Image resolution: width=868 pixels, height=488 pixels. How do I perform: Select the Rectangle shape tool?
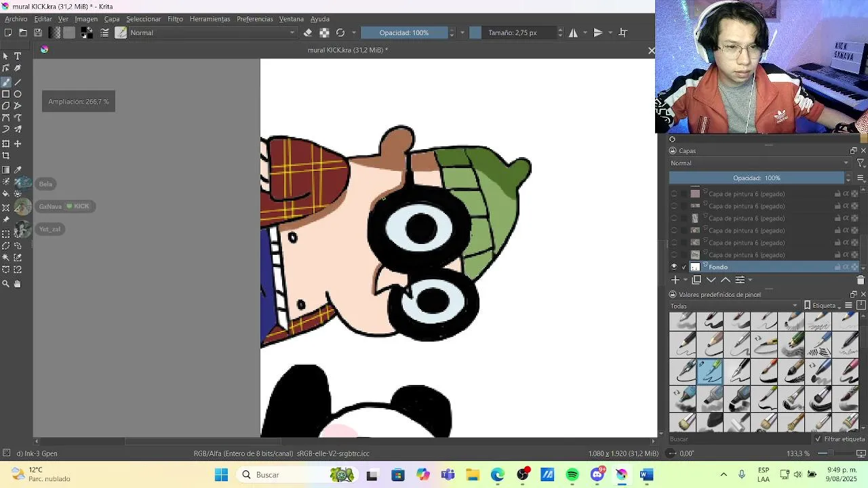[6, 94]
